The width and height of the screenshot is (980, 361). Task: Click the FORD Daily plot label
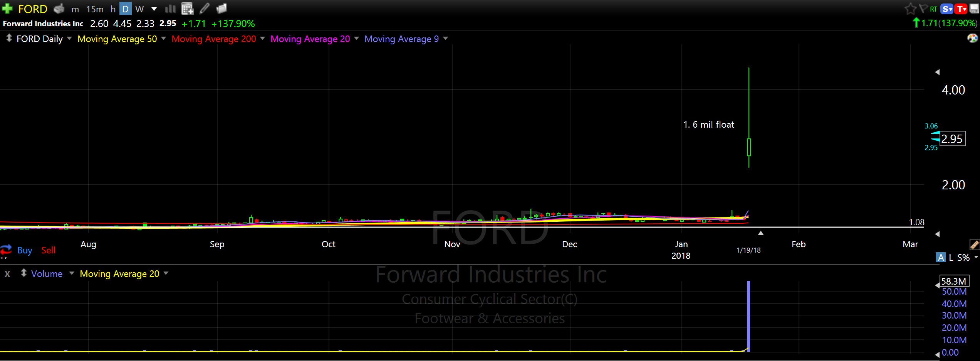[40, 39]
